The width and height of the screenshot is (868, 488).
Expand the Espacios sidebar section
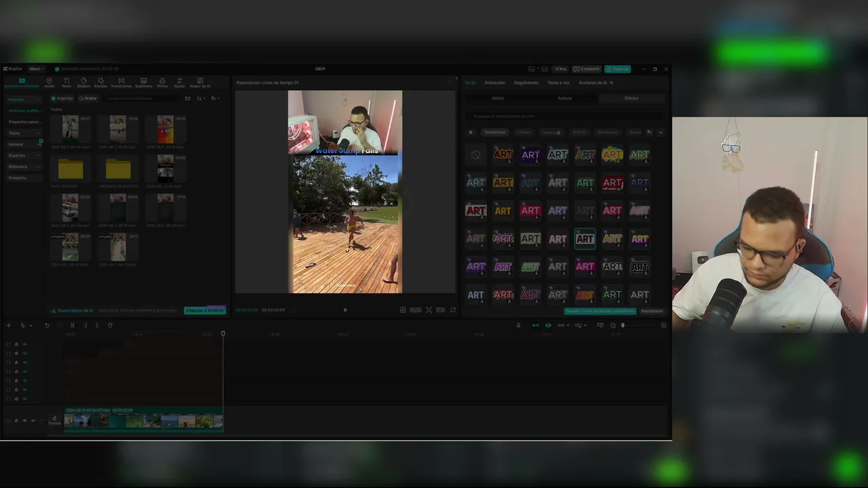point(24,155)
